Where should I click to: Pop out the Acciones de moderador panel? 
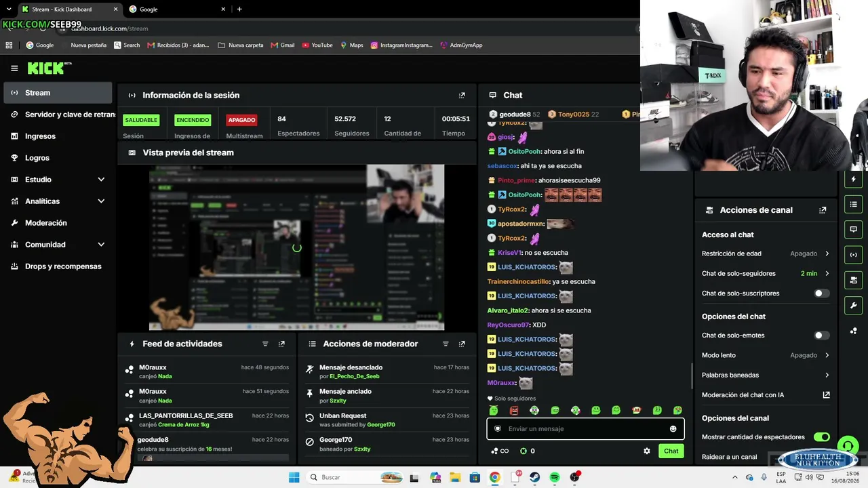[x=462, y=344]
